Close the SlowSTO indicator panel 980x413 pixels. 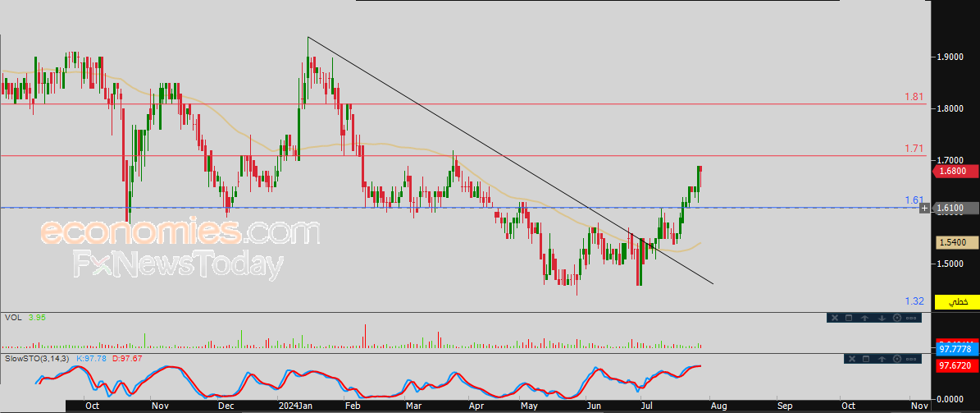click(x=852, y=359)
